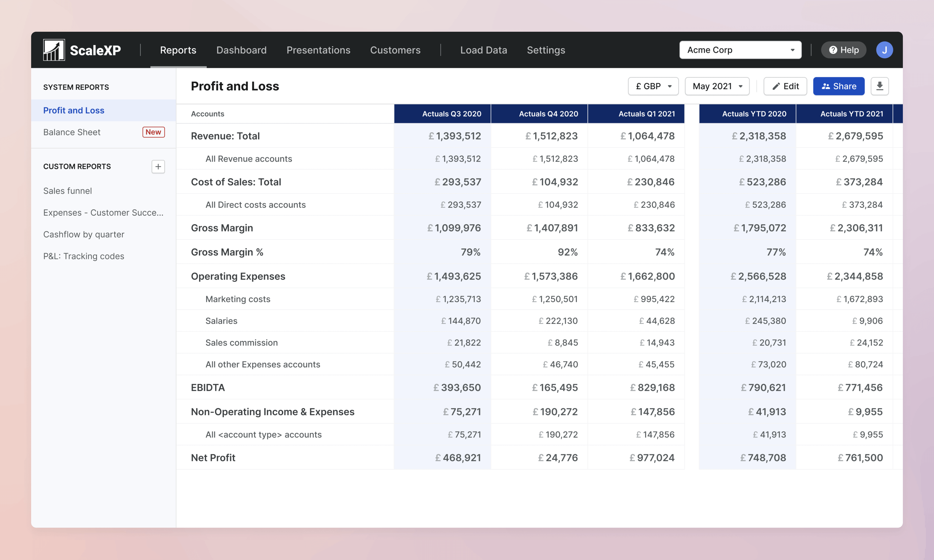
Task: Click the download report icon
Action: pos(879,86)
